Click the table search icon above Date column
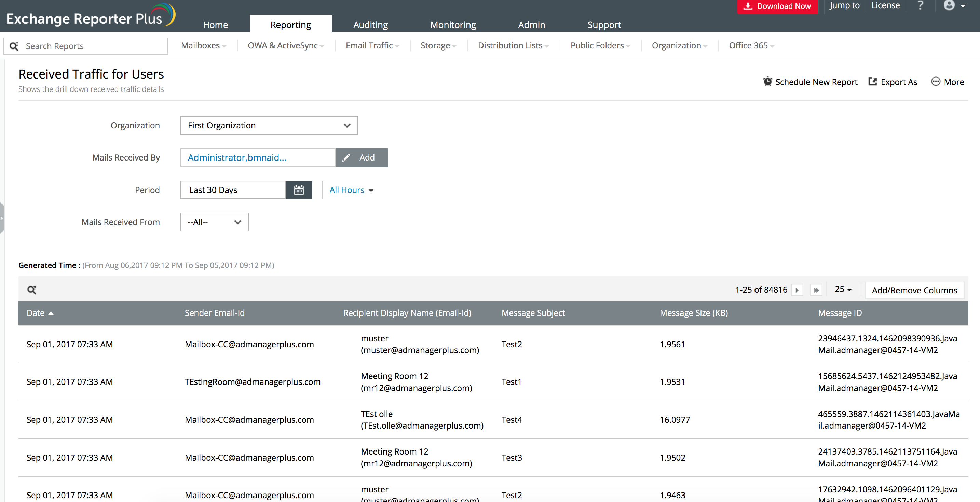 click(x=32, y=290)
